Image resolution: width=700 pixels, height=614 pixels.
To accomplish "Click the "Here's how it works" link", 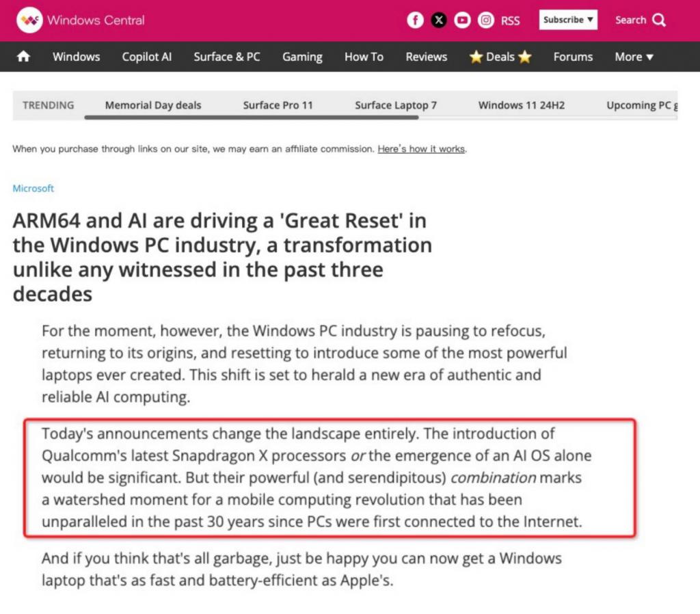I will 421,148.
